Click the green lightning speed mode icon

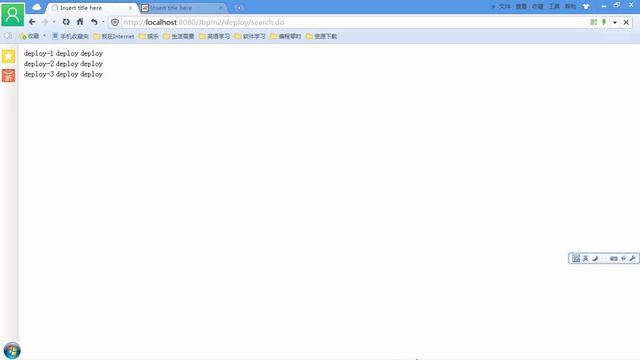[604, 22]
